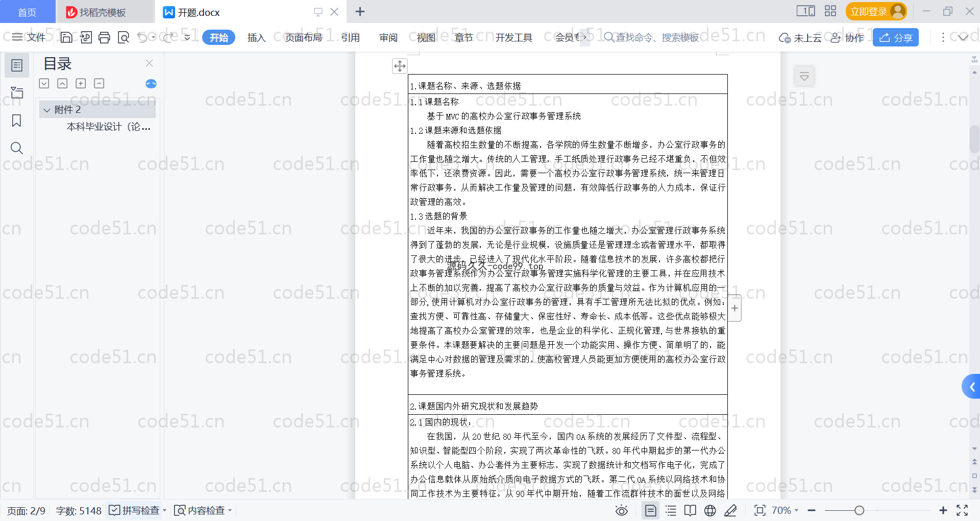Open the blue side assistant arrow
980x521 pixels.
[x=972, y=387]
